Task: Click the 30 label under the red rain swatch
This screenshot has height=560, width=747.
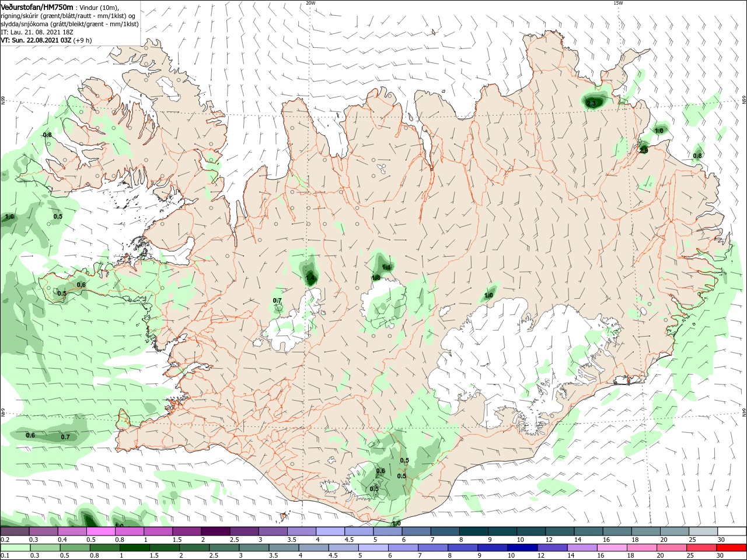Action: (x=721, y=556)
